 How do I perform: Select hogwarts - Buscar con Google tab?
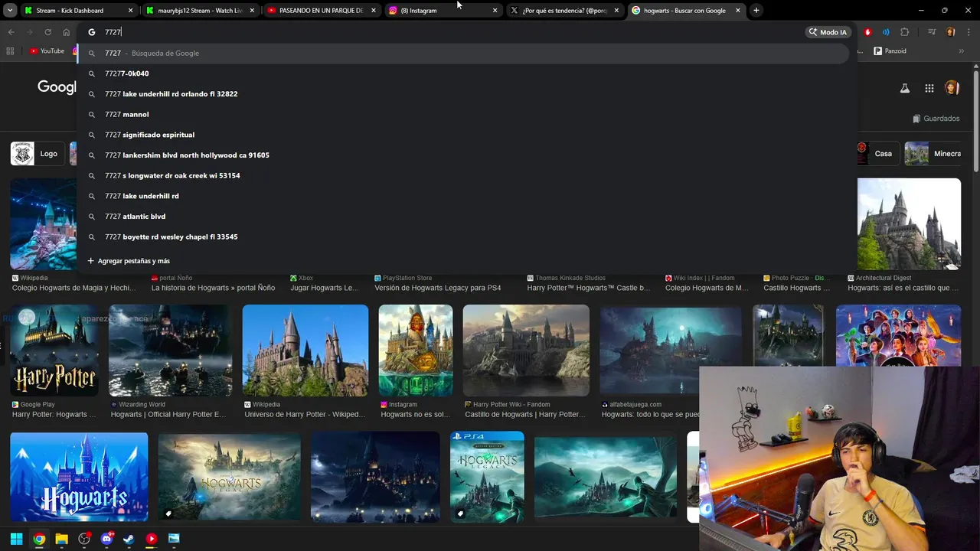[x=687, y=11]
